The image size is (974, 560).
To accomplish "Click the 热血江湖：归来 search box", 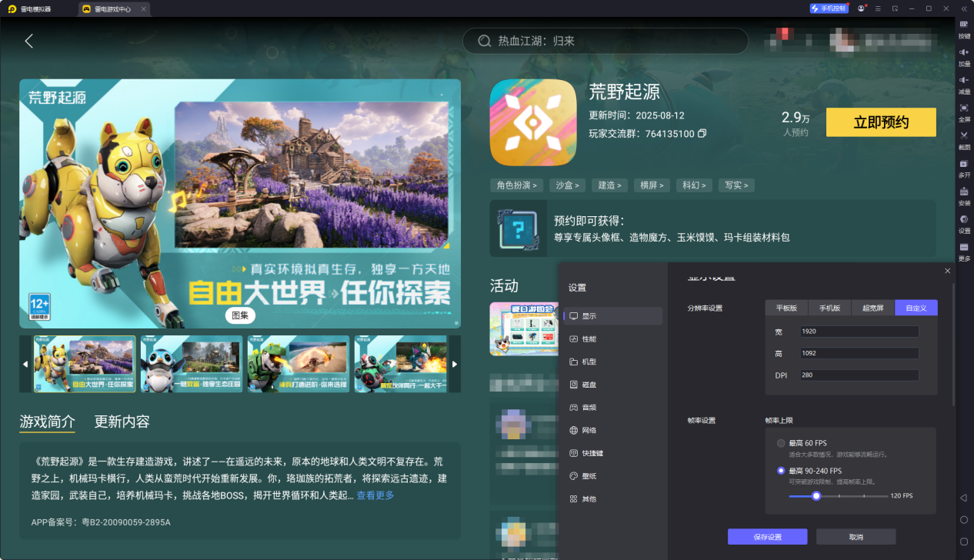I will pos(605,41).
